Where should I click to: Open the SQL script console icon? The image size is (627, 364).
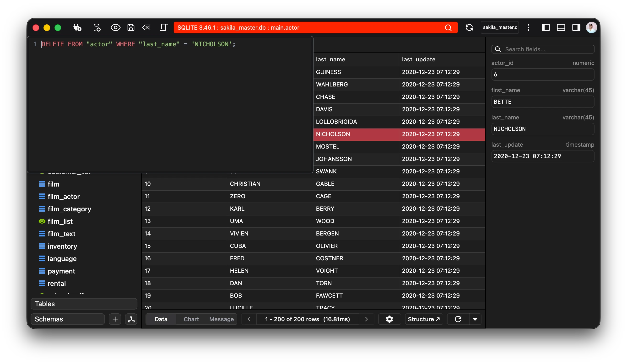click(163, 27)
